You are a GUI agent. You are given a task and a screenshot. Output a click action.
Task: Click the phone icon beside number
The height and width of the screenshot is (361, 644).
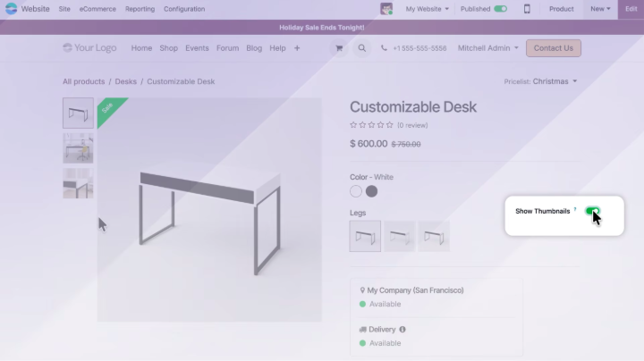click(x=384, y=48)
